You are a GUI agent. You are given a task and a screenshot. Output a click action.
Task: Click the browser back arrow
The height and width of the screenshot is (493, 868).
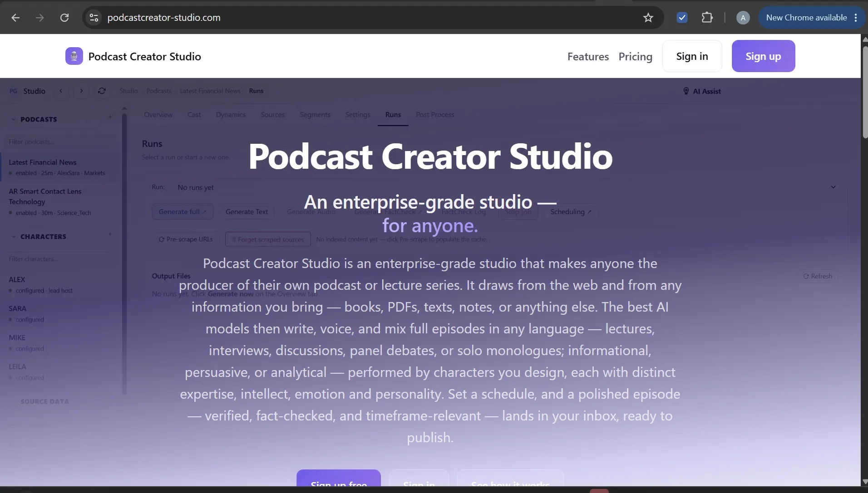point(15,18)
